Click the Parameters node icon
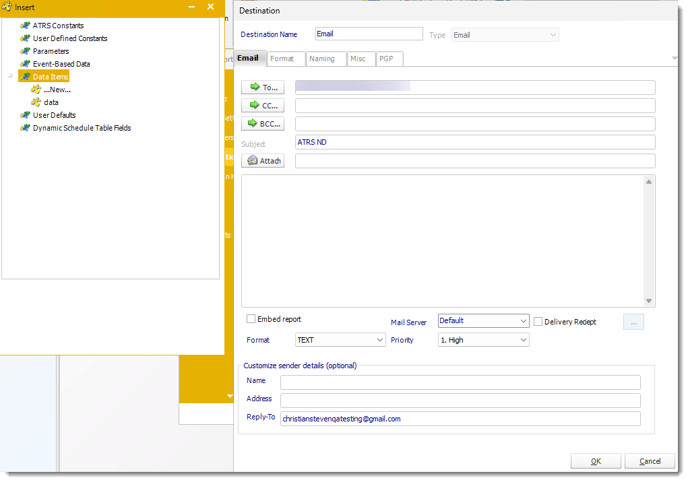The height and width of the screenshot is (482, 688). pos(24,51)
